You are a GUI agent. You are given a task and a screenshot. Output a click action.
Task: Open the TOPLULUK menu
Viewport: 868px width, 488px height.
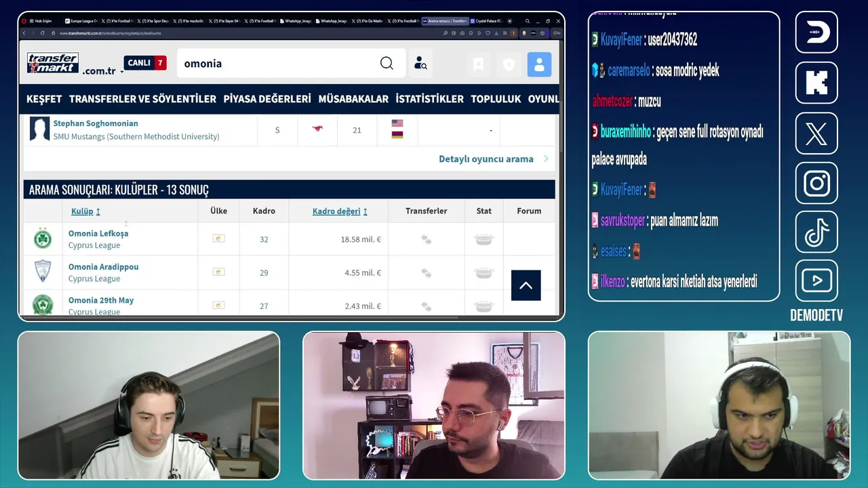[496, 99]
